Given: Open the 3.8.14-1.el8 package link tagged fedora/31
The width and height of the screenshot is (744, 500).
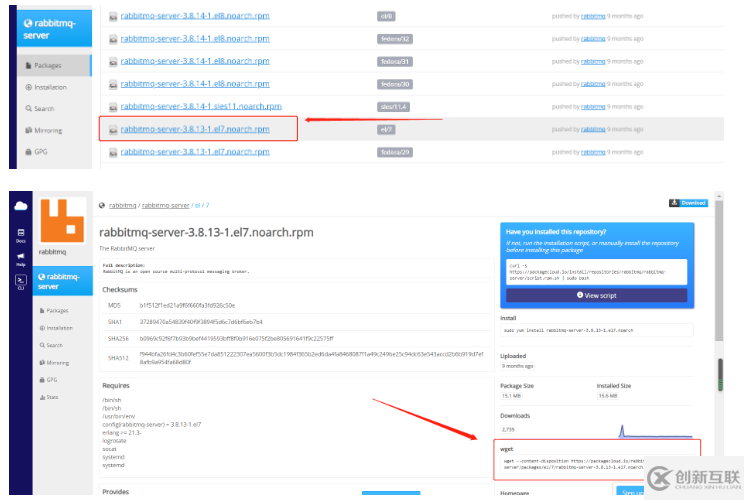Looking at the screenshot, I should (195, 61).
